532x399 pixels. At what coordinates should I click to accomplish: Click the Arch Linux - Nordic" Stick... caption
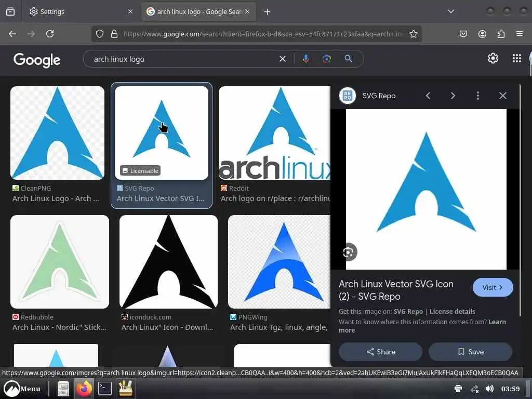[x=59, y=327]
